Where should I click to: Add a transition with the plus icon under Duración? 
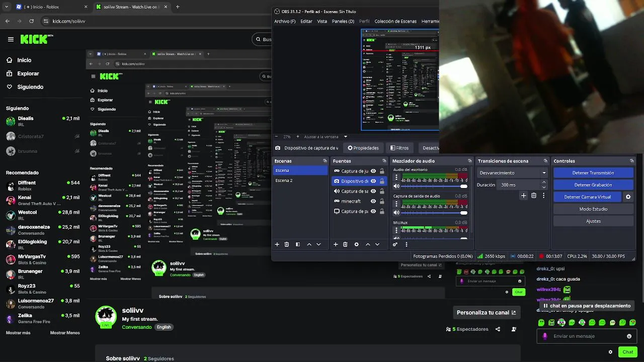click(x=523, y=196)
